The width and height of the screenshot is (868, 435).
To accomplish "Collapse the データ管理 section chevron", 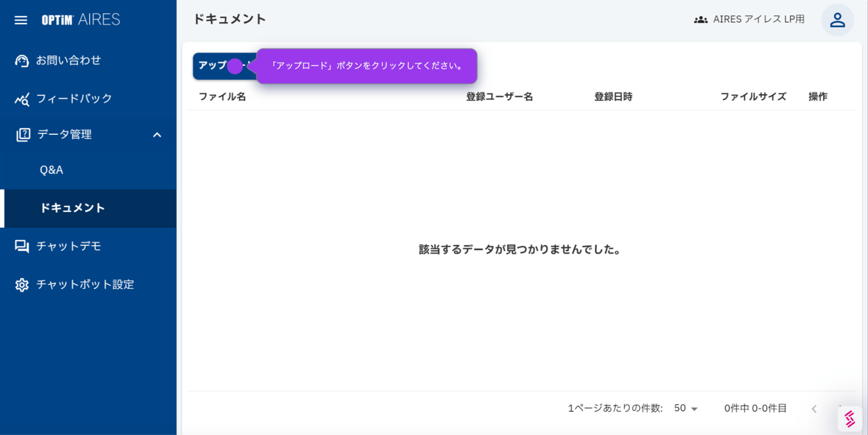I will [157, 135].
